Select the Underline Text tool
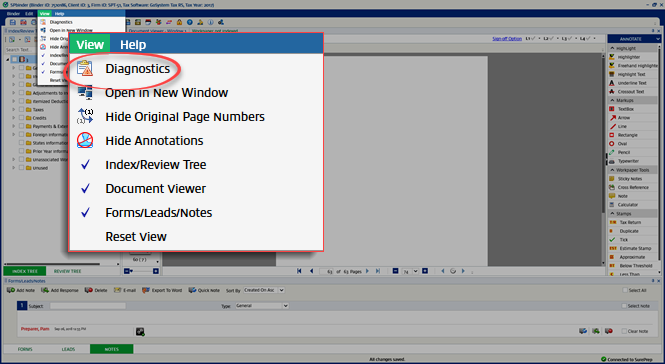The width and height of the screenshot is (665, 364). click(x=632, y=83)
